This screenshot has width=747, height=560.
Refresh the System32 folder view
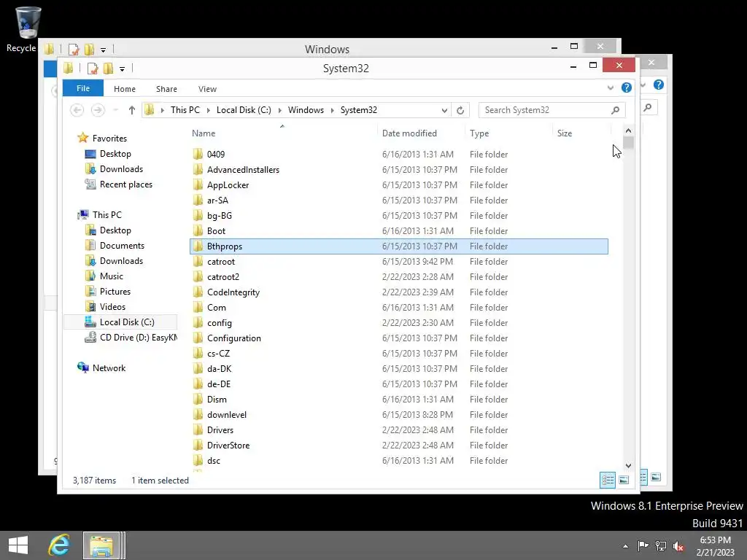point(460,111)
